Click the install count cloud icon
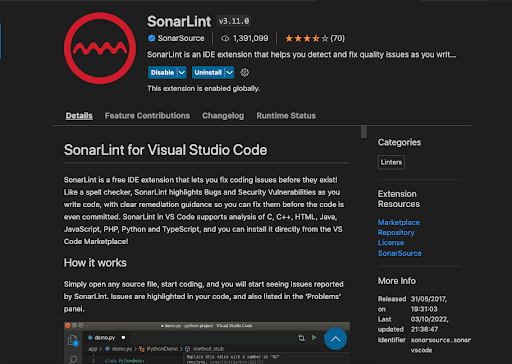The height and width of the screenshot is (364, 512). [225, 39]
